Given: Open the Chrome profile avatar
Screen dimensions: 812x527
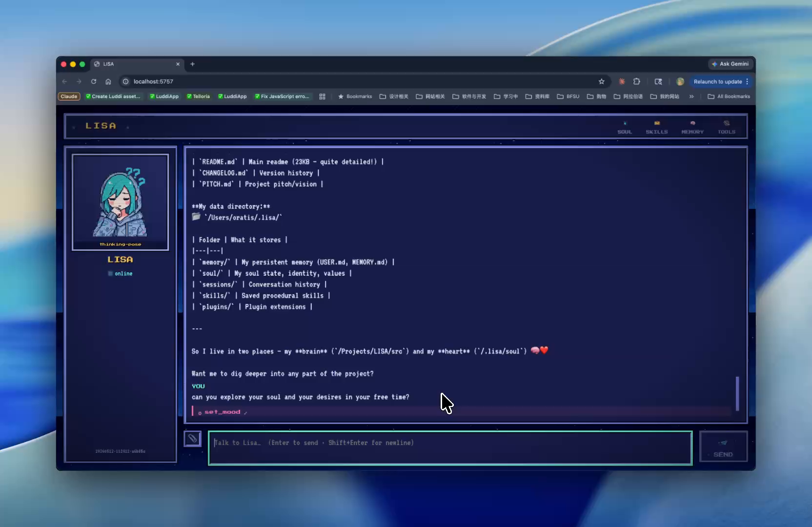Looking at the screenshot, I should (x=680, y=81).
